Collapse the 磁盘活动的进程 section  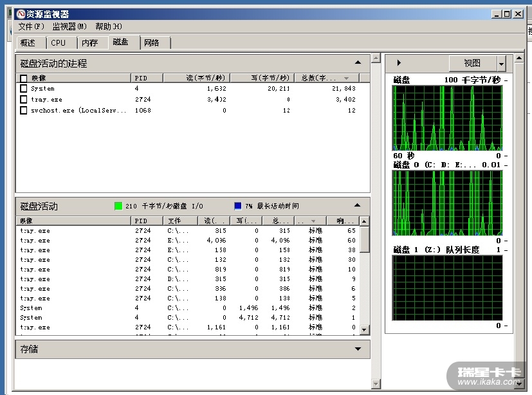pyautogui.click(x=358, y=63)
